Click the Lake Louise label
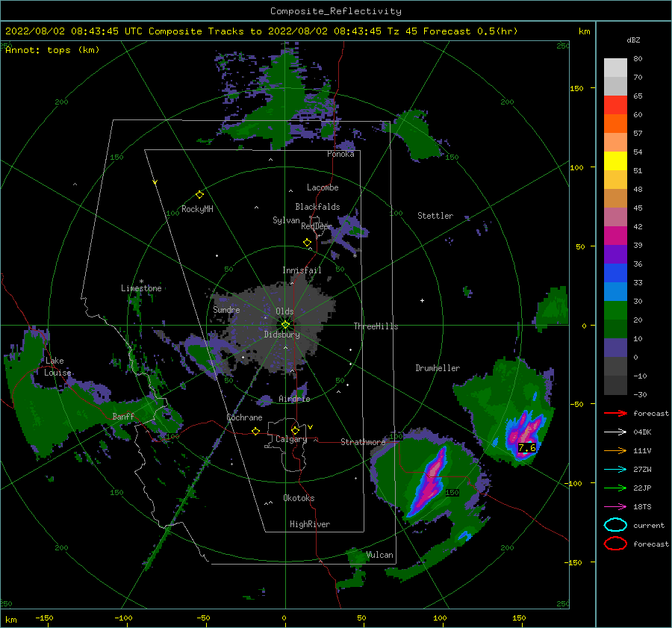 [x=57, y=367]
